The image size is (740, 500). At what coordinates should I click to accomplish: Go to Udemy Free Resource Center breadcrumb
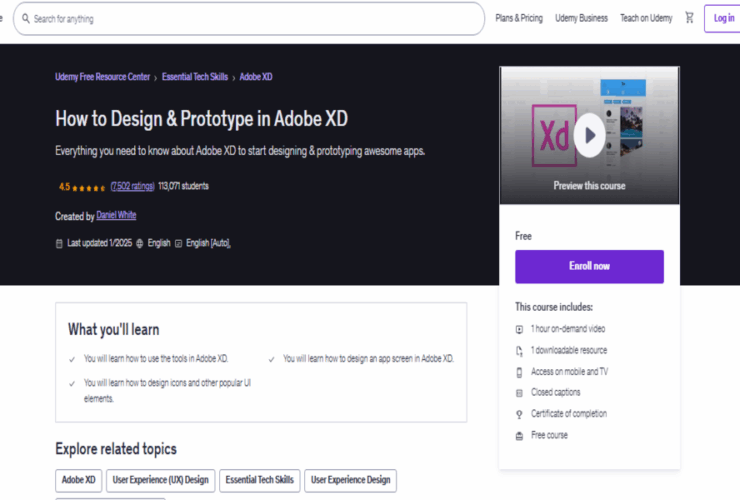point(102,77)
